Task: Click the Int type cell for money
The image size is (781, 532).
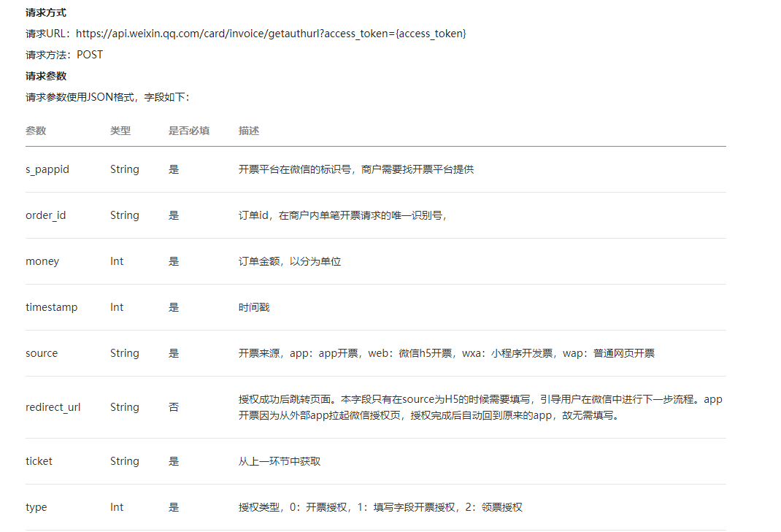Action: tap(117, 261)
